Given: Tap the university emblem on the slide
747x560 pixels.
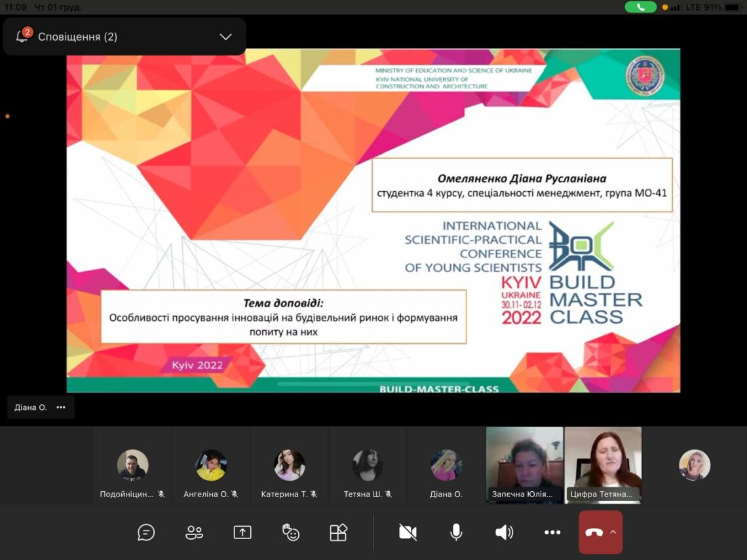Looking at the screenshot, I should point(645,76).
